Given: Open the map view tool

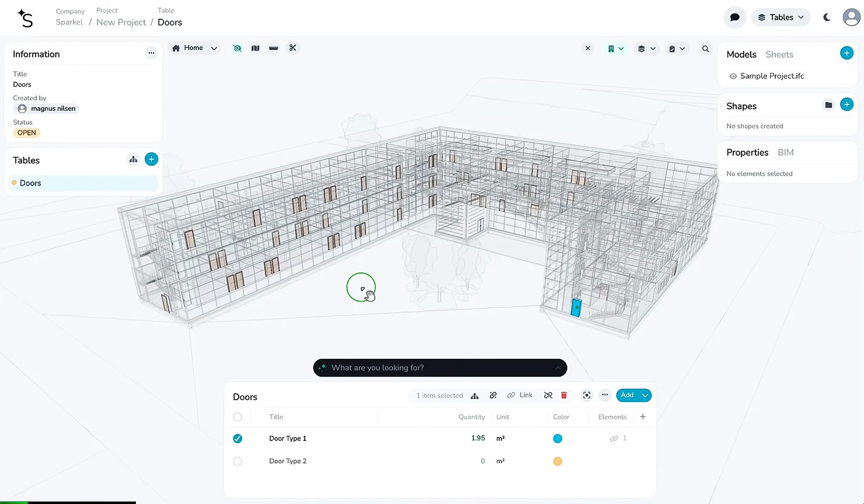Looking at the screenshot, I should coord(255,48).
